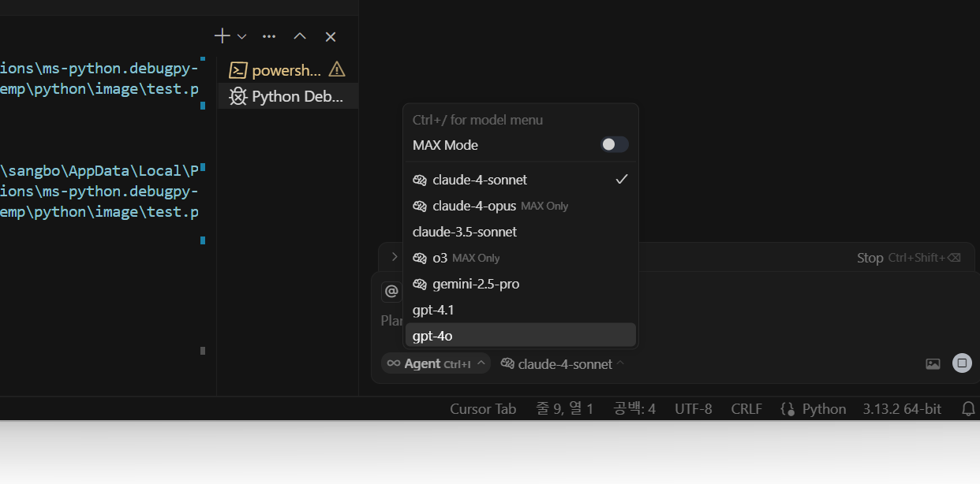Click brain icon next to claude-4-opus
This screenshot has height=484, width=980.
pos(420,206)
